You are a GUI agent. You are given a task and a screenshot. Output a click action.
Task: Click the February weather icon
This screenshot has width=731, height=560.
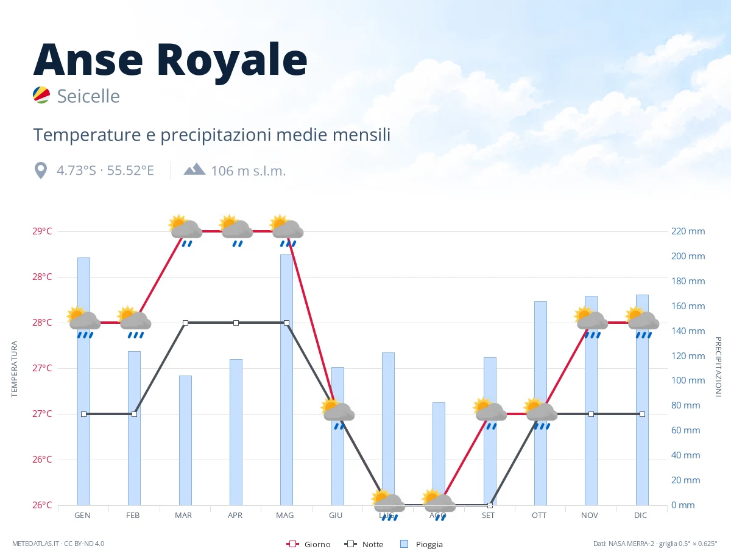pyautogui.click(x=135, y=323)
